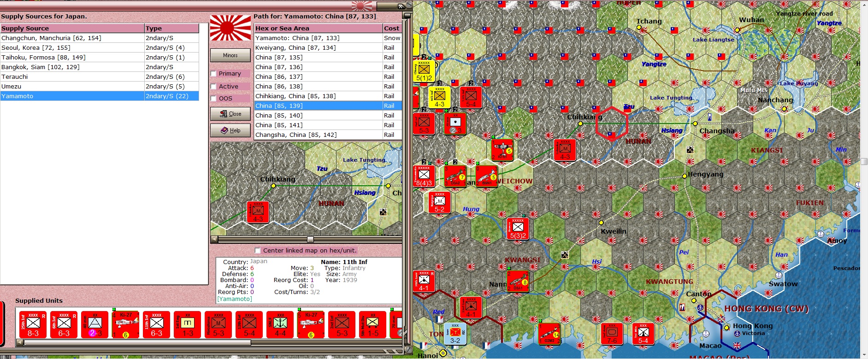Click the Japanese rising sun flag

click(x=230, y=28)
